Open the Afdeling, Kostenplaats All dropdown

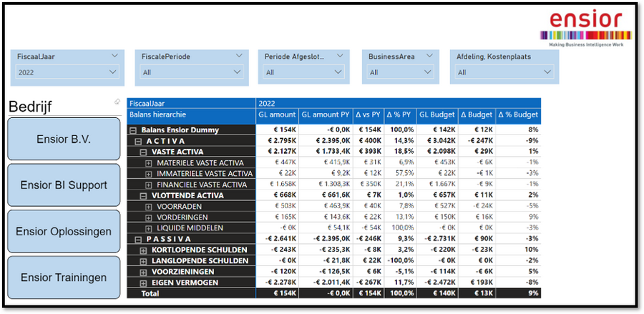pos(504,72)
